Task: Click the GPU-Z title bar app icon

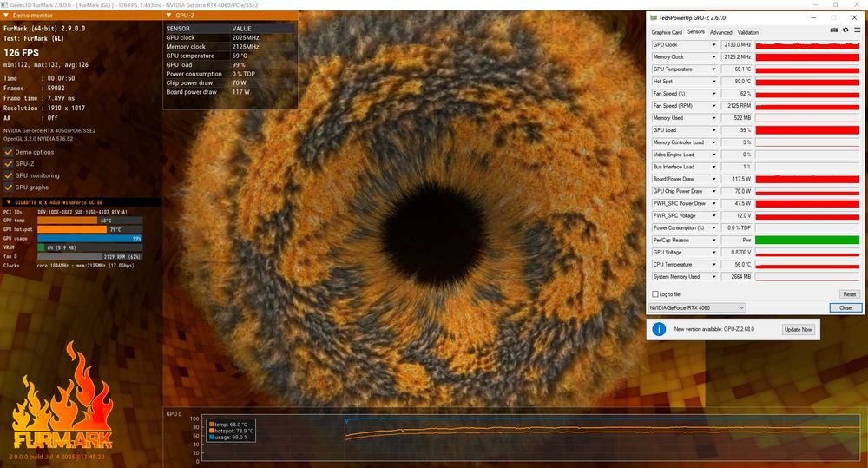Action: [654, 17]
